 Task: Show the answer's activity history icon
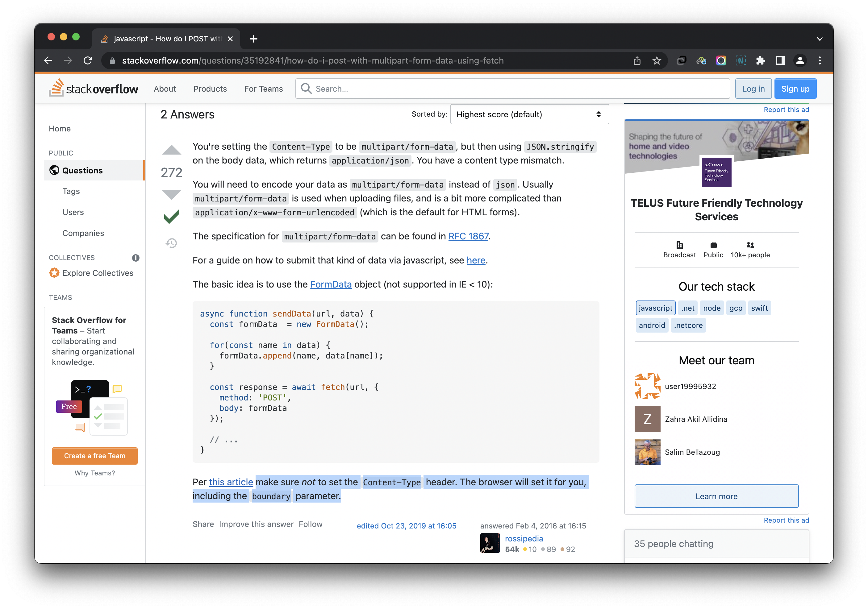[171, 242]
